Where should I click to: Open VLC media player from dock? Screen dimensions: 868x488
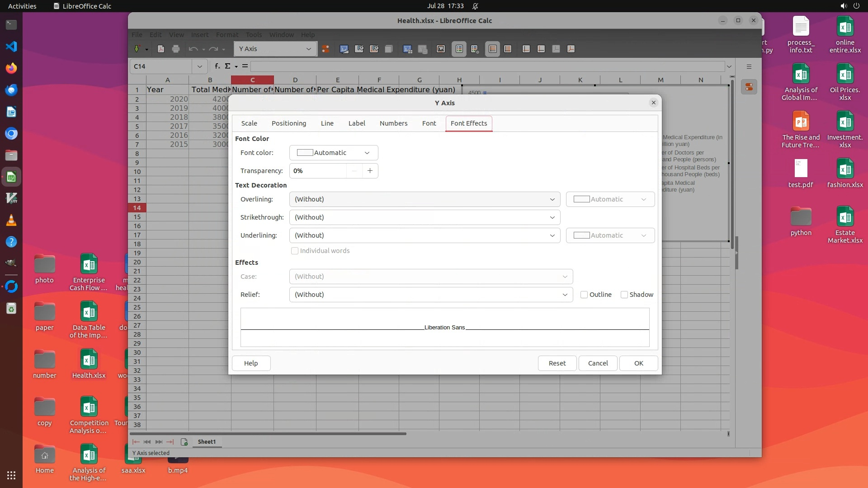(x=11, y=221)
